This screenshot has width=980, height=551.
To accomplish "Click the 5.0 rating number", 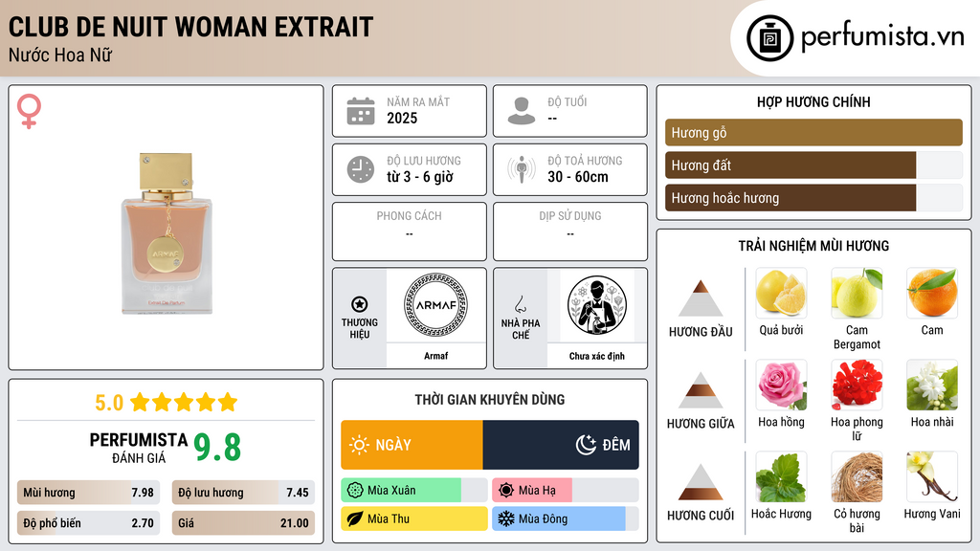I will [x=109, y=403].
